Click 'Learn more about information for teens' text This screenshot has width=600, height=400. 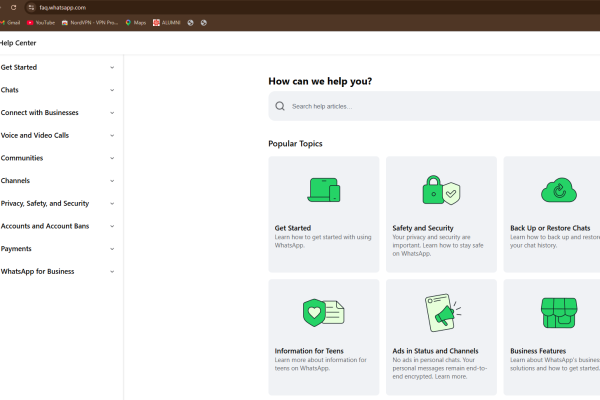tap(321, 364)
